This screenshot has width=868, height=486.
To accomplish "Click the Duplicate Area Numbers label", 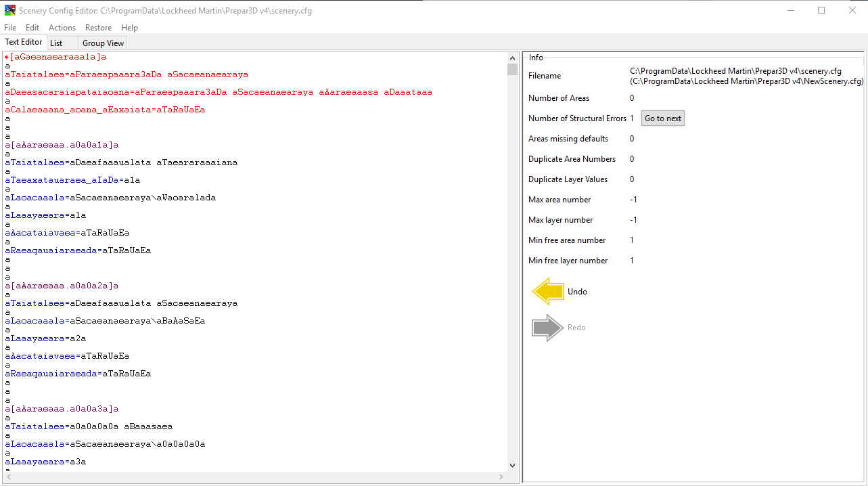I will [x=572, y=159].
